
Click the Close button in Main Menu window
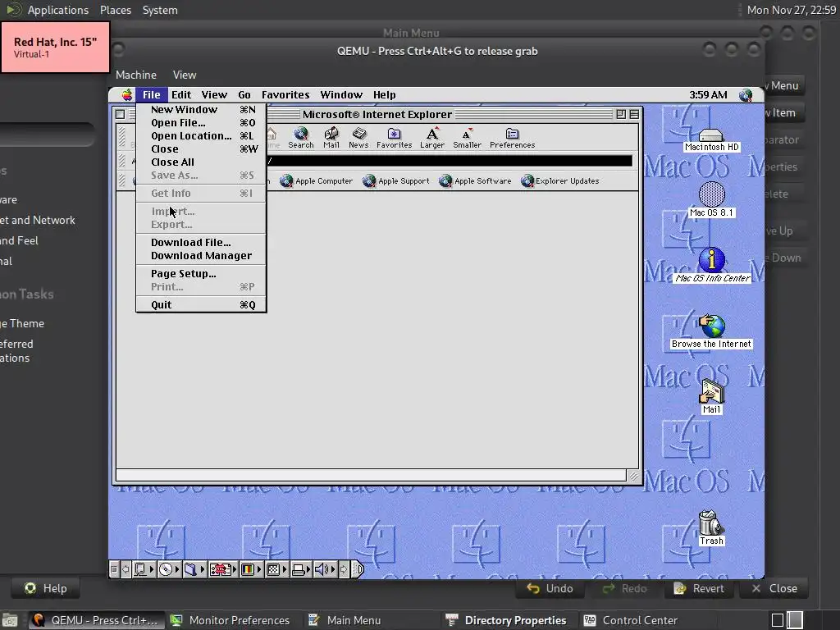[774, 589]
